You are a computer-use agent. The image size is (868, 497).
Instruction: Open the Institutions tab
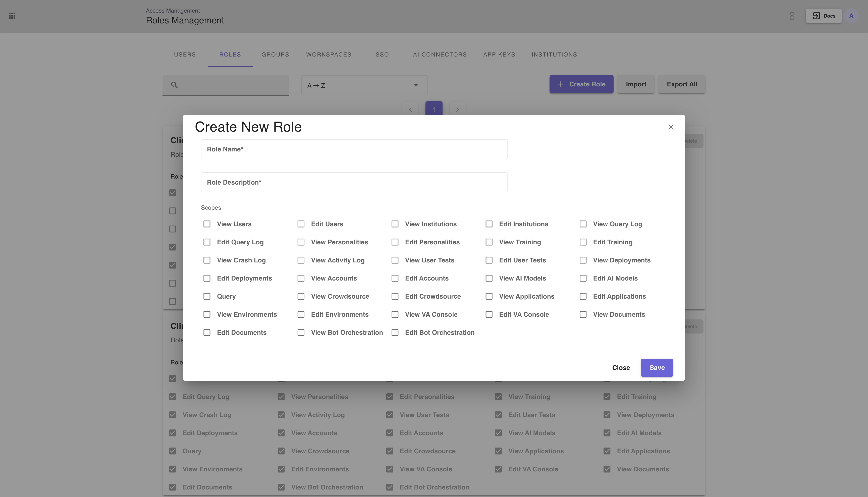[x=554, y=54]
